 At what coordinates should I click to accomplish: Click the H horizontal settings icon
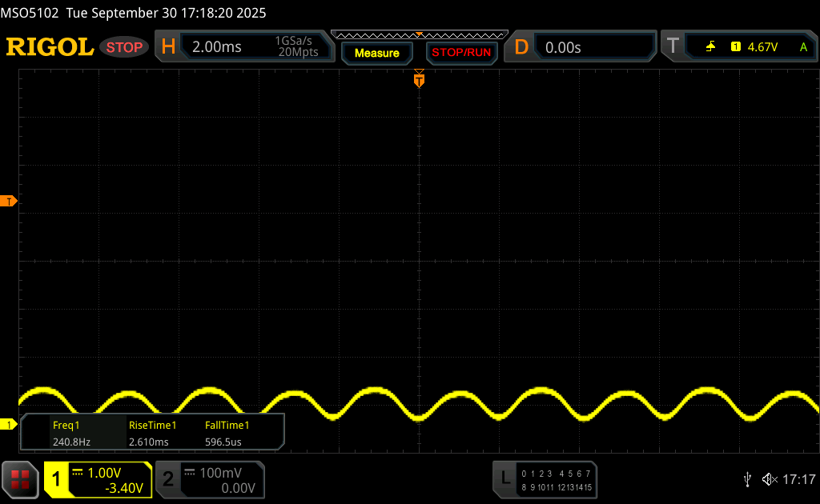tap(168, 47)
